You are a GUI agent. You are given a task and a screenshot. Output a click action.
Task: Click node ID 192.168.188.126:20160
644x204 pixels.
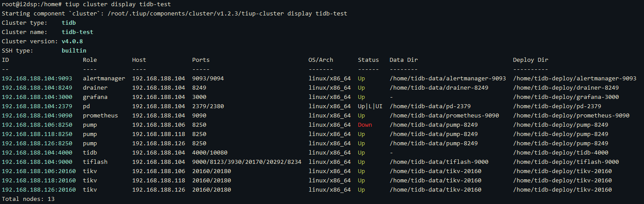[39, 190]
